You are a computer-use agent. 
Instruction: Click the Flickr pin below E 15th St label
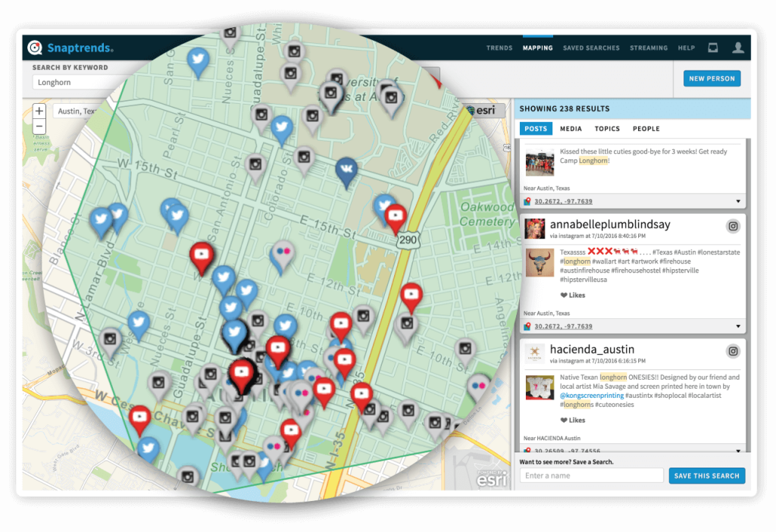[x=283, y=255]
